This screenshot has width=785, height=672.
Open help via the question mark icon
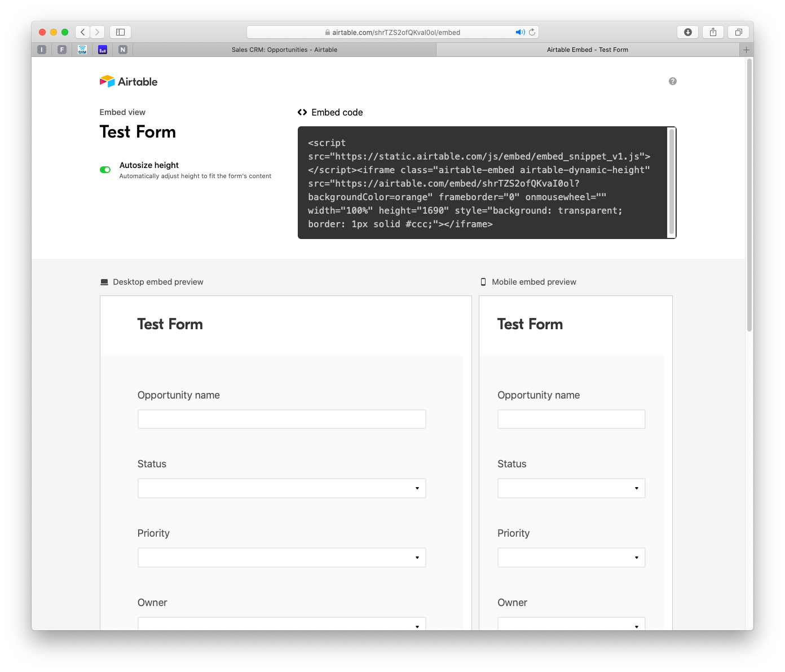click(672, 81)
